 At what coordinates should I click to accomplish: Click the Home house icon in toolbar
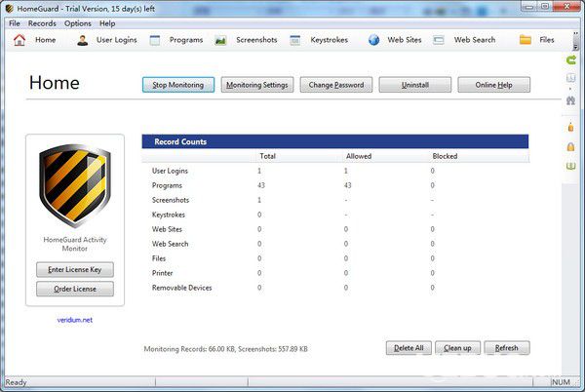point(19,40)
